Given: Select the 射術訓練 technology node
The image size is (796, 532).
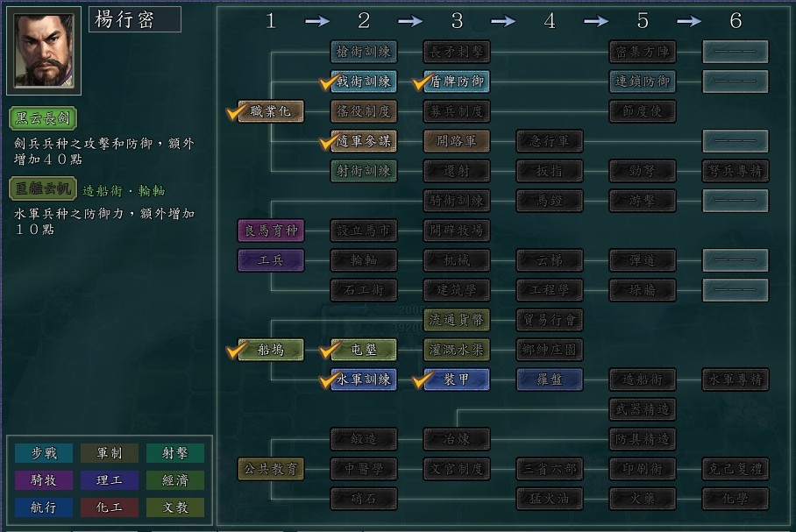Looking at the screenshot, I should (x=364, y=171).
